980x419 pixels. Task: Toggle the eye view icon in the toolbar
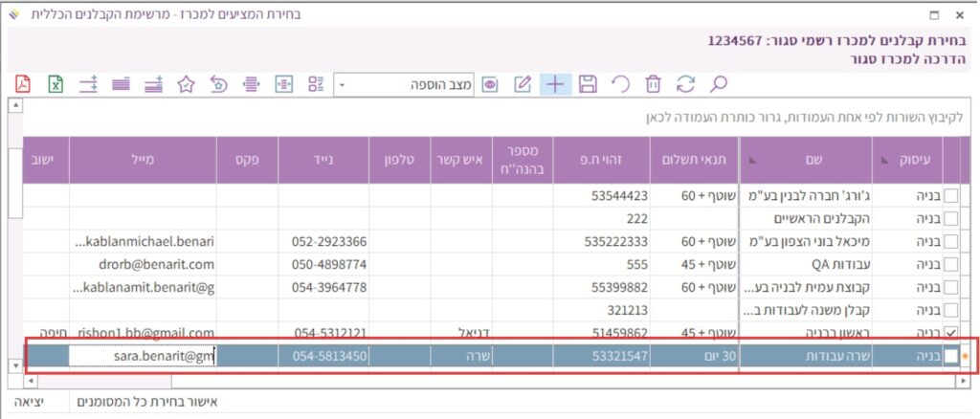tap(490, 84)
